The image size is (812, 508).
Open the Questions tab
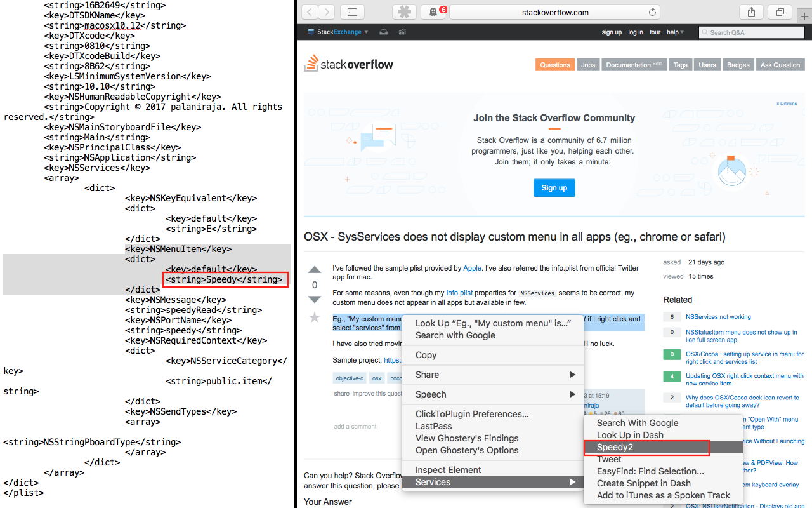point(555,65)
